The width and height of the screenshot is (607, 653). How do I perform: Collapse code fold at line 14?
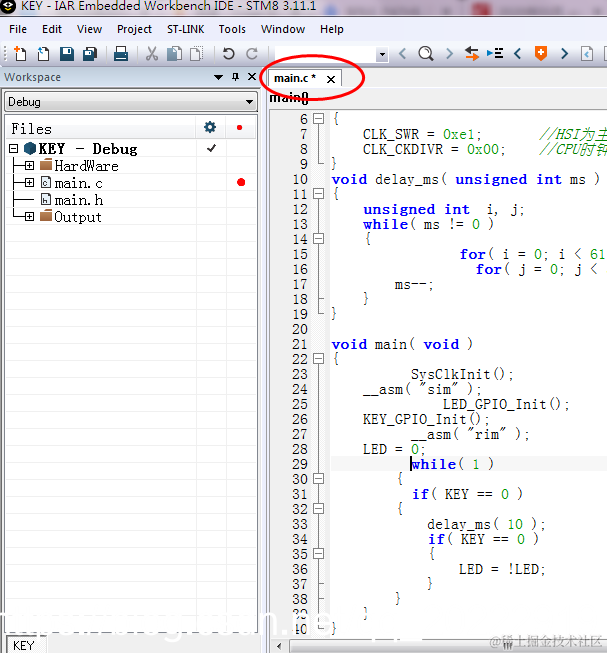[x=318, y=239]
